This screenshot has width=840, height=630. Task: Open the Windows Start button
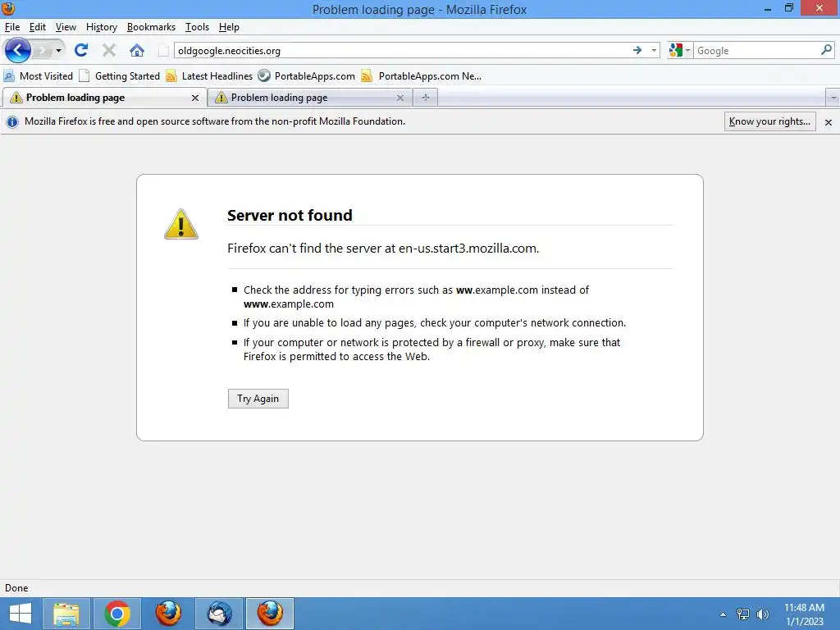coord(21,614)
